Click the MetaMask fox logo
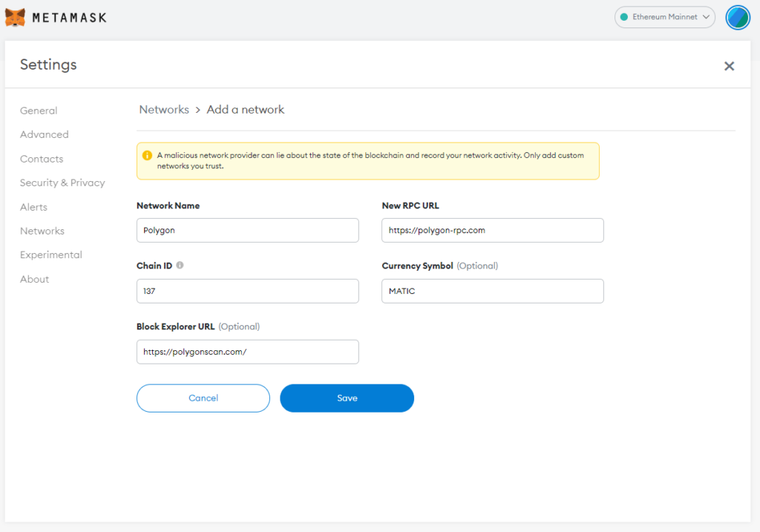760x532 pixels. [x=15, y=18]
